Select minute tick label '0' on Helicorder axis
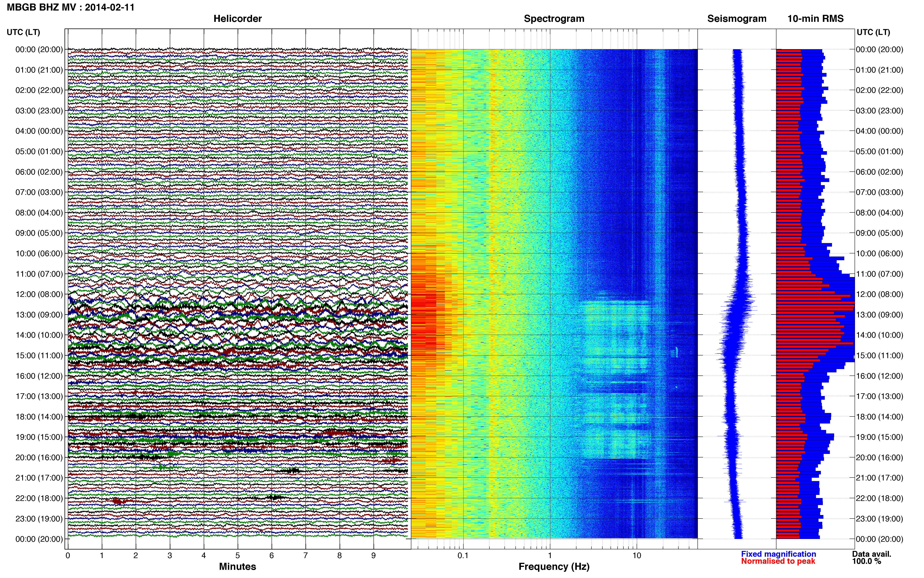 click(68, 556)
